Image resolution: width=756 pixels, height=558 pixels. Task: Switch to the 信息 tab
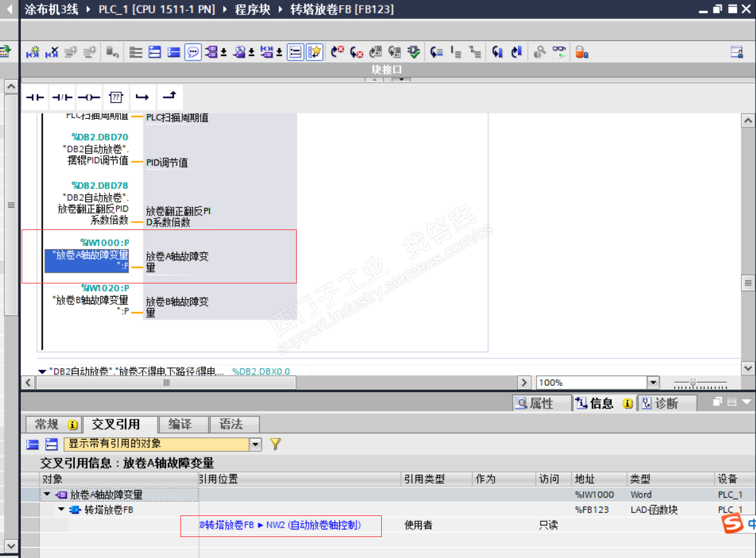(x=604, y=403)
